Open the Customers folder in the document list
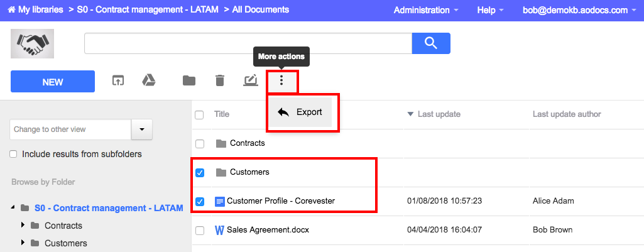 249,172
